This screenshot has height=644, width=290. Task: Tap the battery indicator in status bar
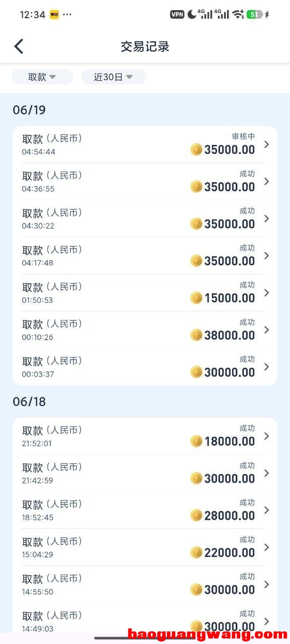255,15
